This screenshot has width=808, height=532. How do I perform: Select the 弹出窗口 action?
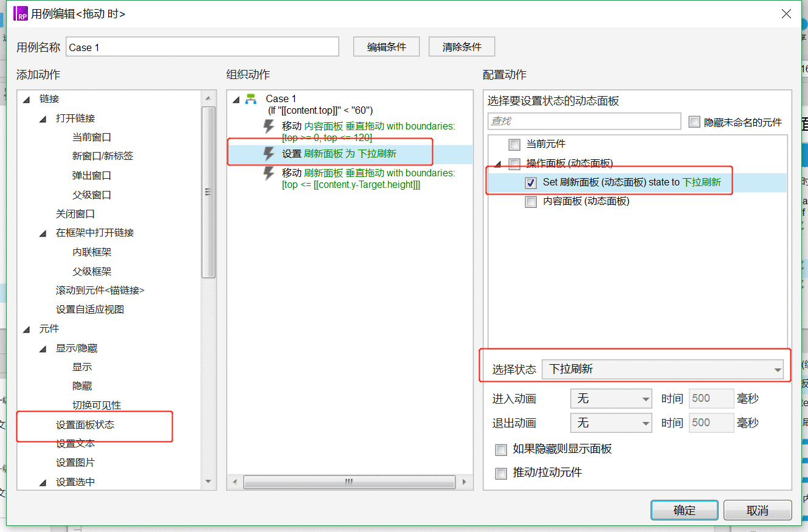92,176
